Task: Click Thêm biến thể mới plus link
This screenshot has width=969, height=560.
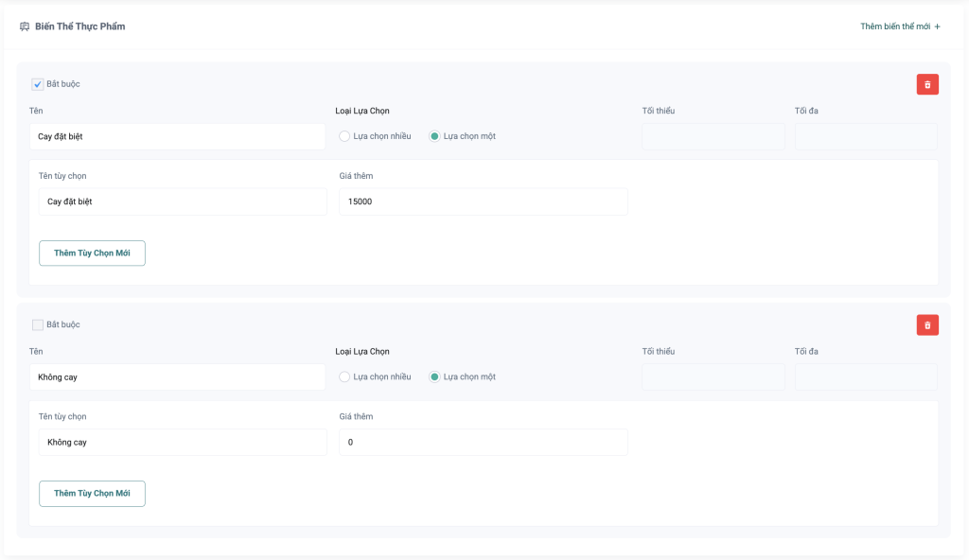Action: 900,26
